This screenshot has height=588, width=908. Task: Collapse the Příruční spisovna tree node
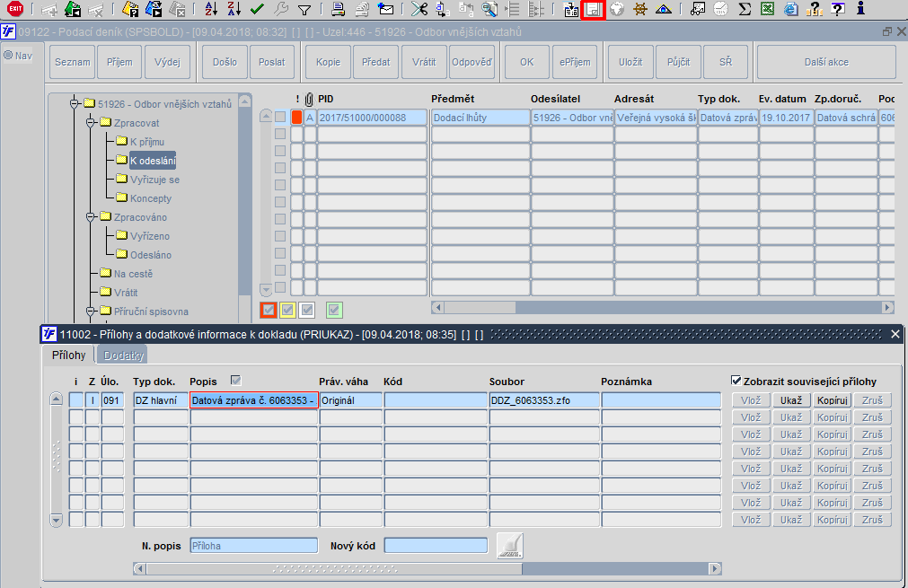point(90,312)
